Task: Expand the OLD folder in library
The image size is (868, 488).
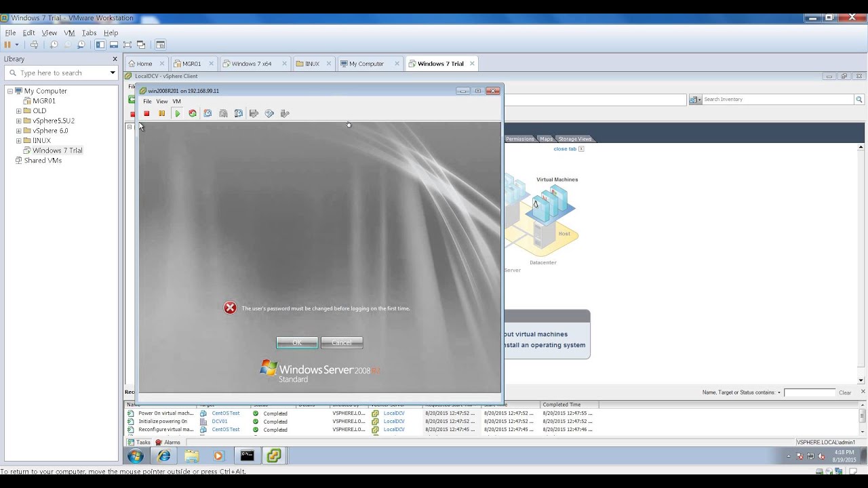Action: pos(19,110)
